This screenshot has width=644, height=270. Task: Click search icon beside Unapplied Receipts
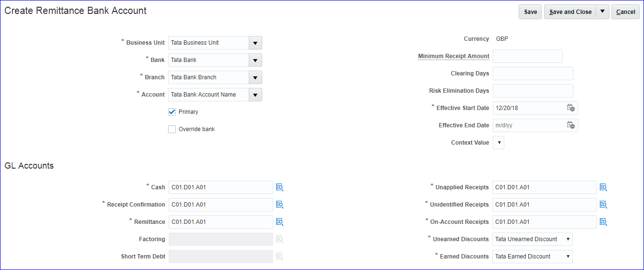603,187
